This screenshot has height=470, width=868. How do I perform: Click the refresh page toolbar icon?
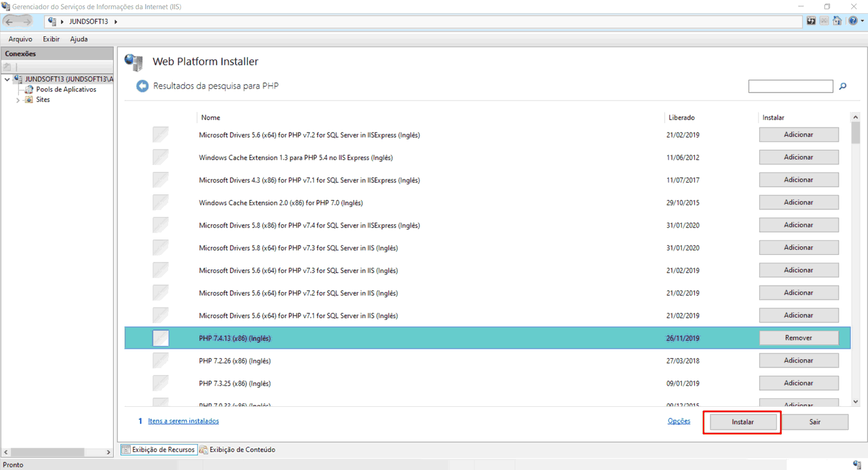click(811, 21)
